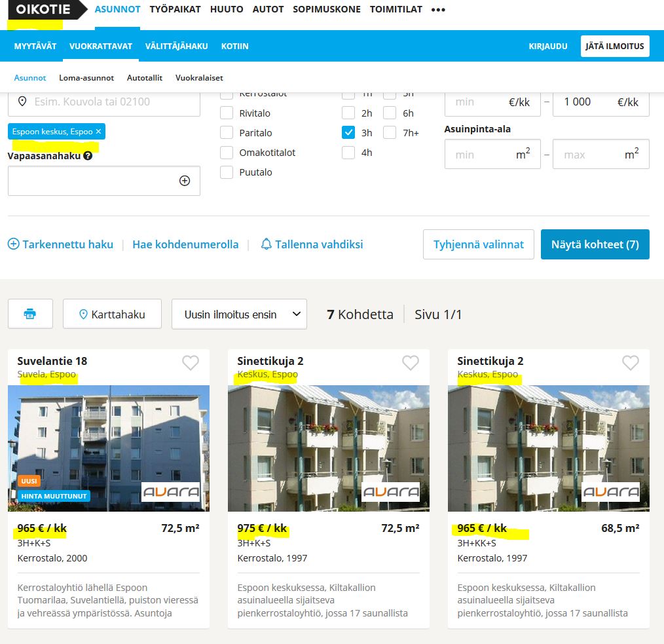
Task: Click the printer icon button
Action: pos(30,314)
